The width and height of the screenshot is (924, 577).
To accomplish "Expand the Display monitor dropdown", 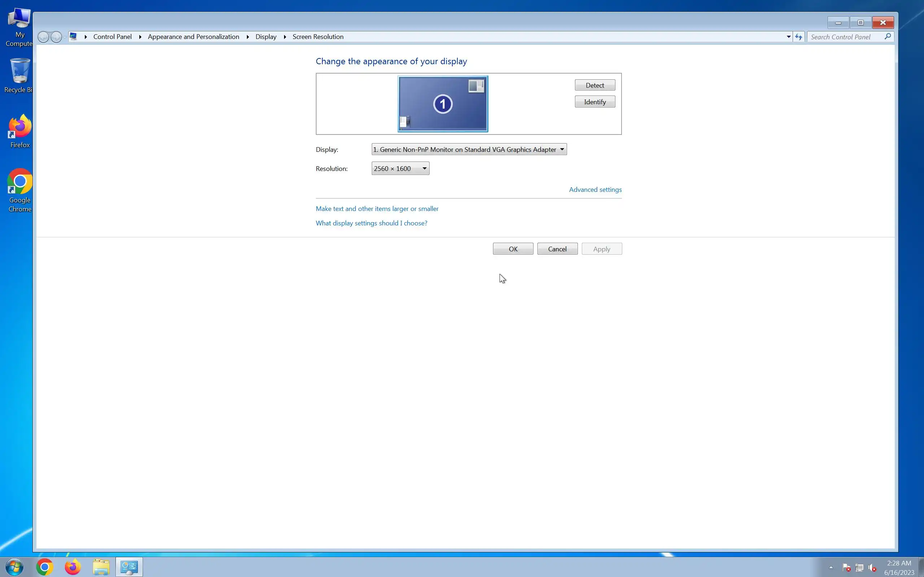I will pos(469,149).
